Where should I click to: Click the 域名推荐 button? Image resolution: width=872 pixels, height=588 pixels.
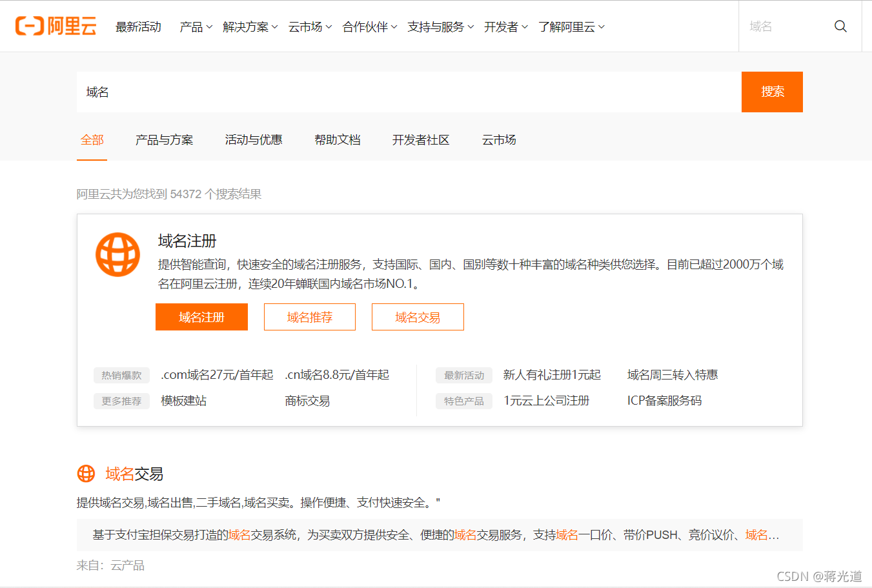[x=310, y=317]
